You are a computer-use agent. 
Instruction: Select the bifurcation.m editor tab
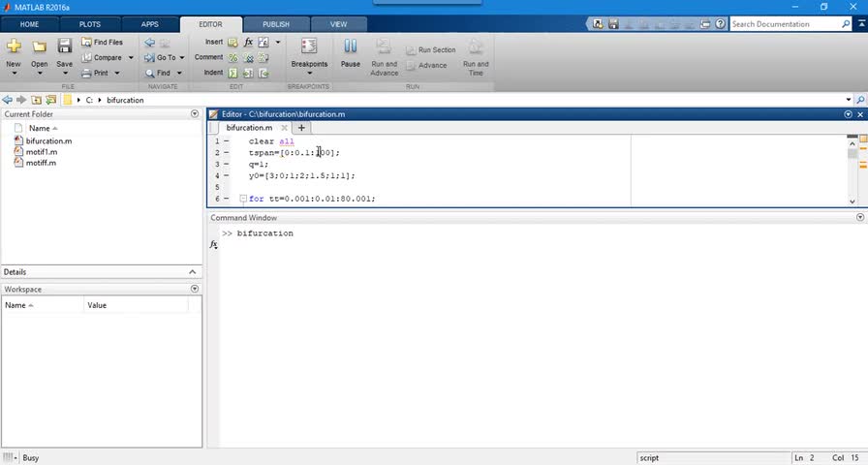tap(249, 127)
